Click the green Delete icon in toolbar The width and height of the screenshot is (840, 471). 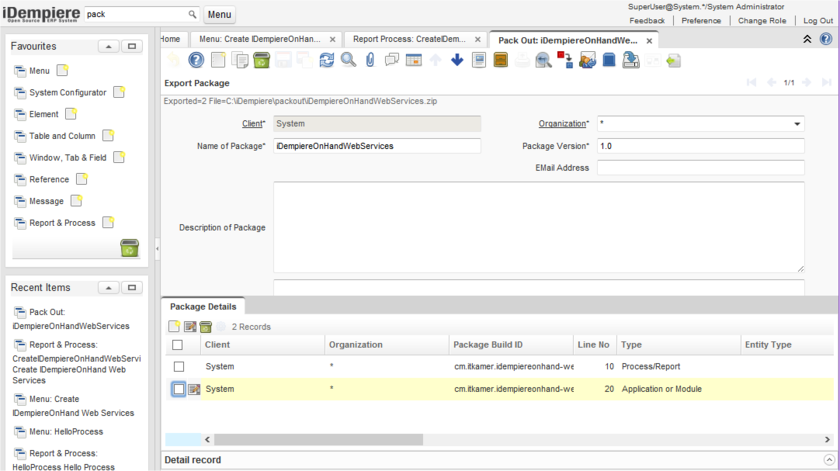pos(261,61)
